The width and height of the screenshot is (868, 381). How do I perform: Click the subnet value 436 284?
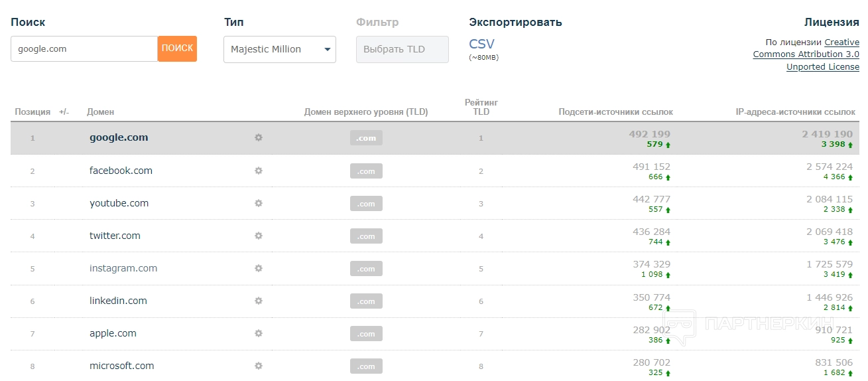tap(651, 232)
